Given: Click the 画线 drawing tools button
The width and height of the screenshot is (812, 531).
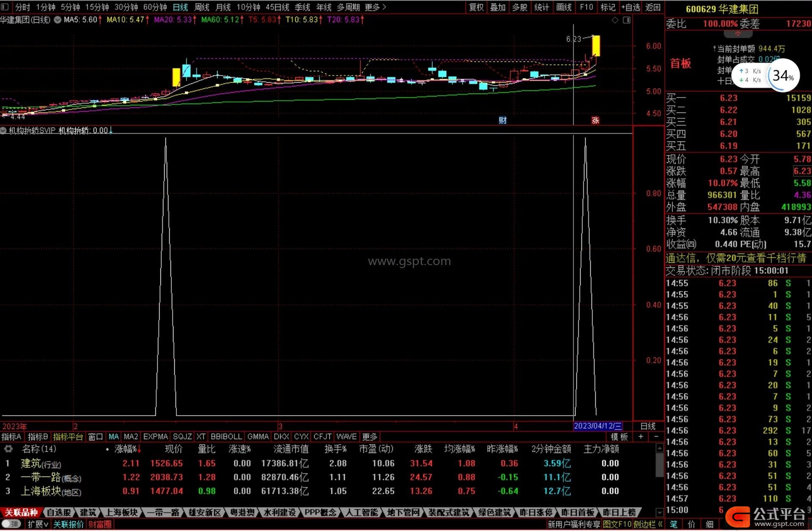Looking at the screenshot, I should point(564,7).
